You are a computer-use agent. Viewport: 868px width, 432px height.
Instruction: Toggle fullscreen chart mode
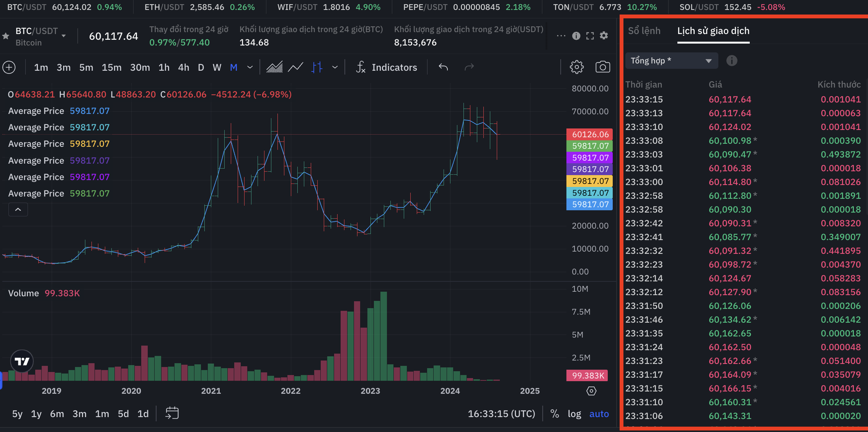click(x=590, y=36)
